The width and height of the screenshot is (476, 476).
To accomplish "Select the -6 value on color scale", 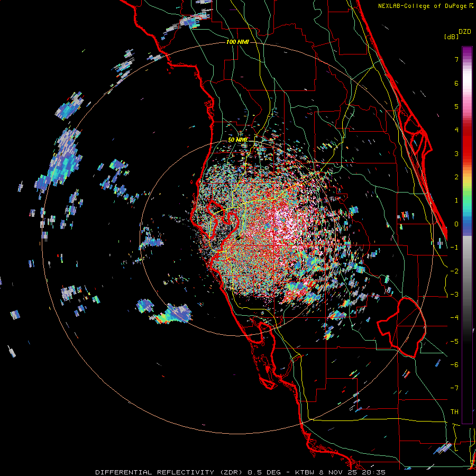I will (454, 365).
